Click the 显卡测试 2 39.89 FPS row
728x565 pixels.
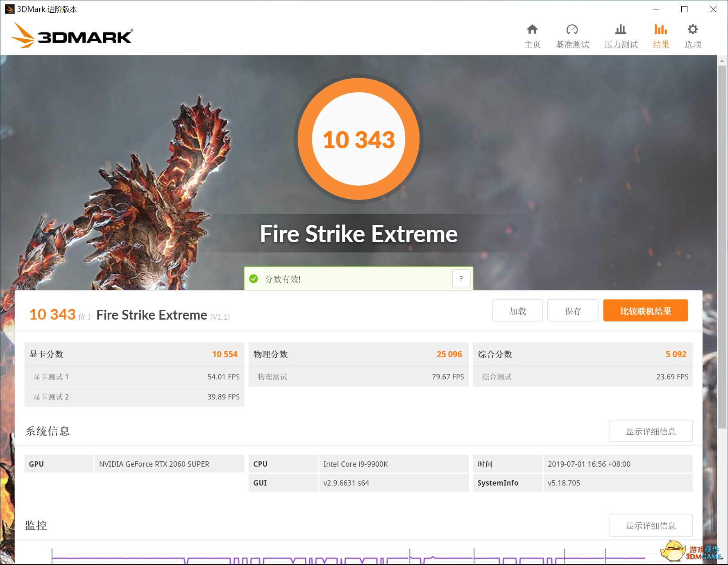(x=134, y=397)
